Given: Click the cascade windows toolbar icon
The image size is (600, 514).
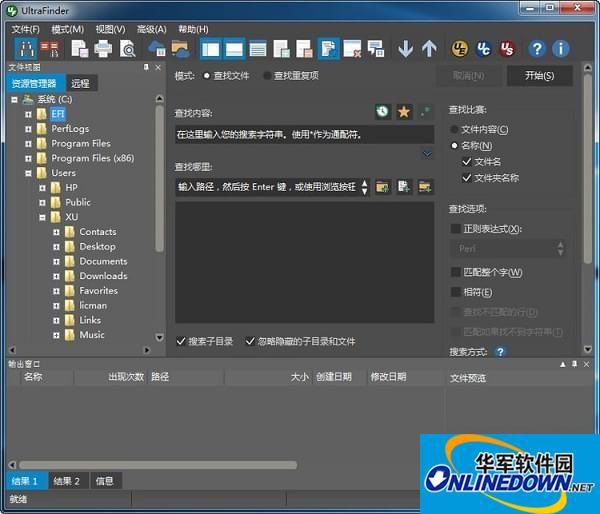Looking at the screenshot, I should (x=376, y=49).
